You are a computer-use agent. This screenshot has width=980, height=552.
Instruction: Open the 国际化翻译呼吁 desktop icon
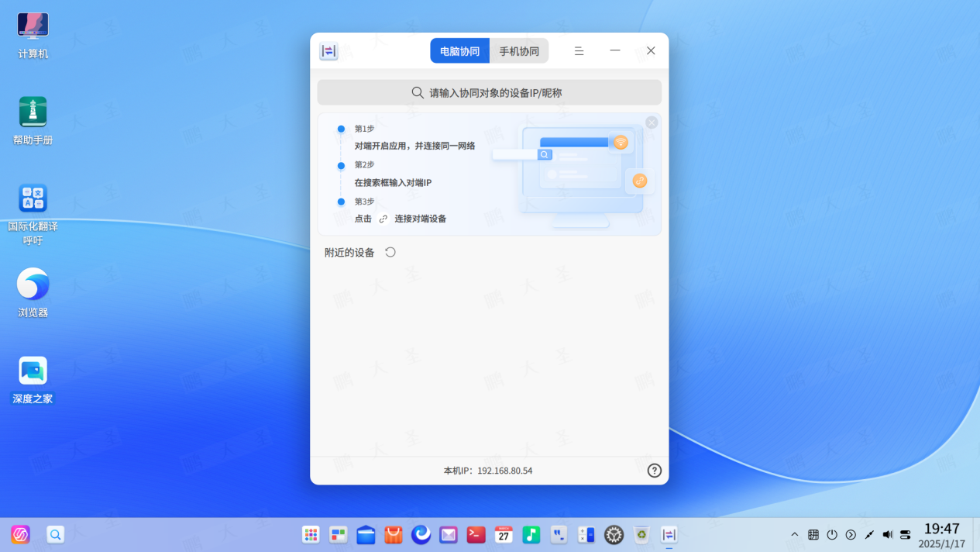(33, 215)
